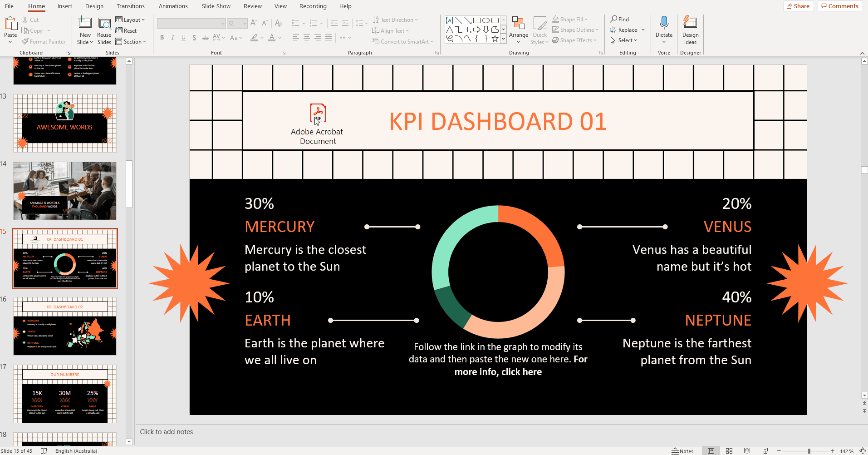Viewport: 868px width, 455px height.
Task: Open the Design Ideas pane
Action: click(x=690, y=30)
